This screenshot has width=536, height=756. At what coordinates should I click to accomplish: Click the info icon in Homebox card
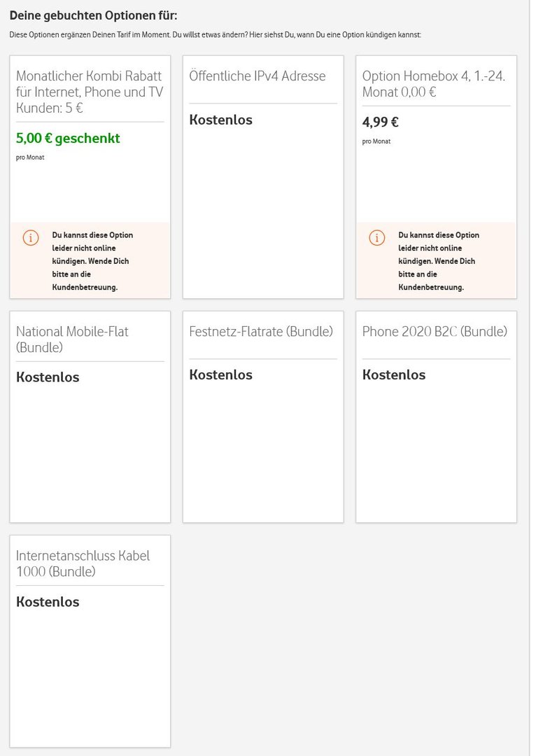coord(377,238)
